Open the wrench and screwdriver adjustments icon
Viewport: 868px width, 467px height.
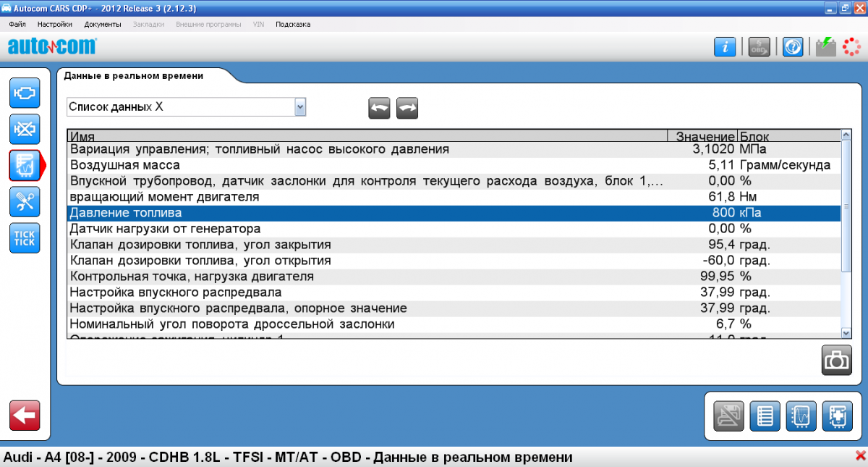tap(25, 201)
